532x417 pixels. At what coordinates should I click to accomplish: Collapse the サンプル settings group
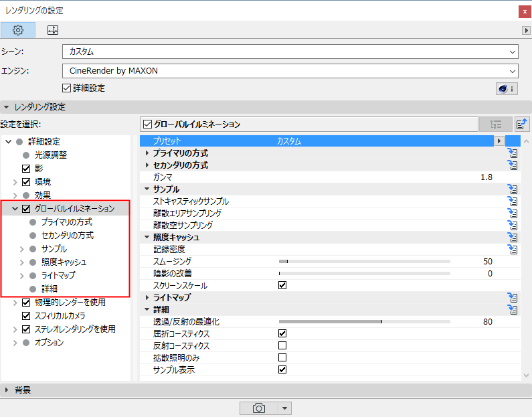click(147, 189)
